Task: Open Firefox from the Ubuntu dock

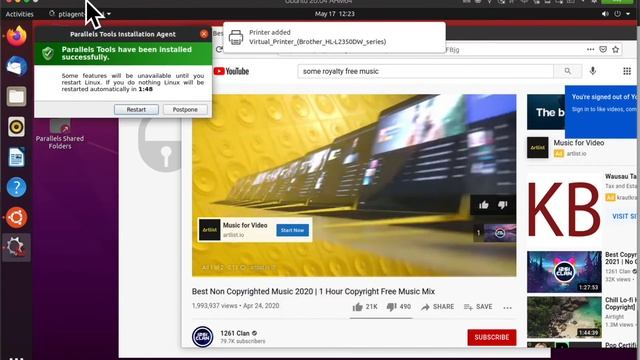Action: tap(16, 36)
